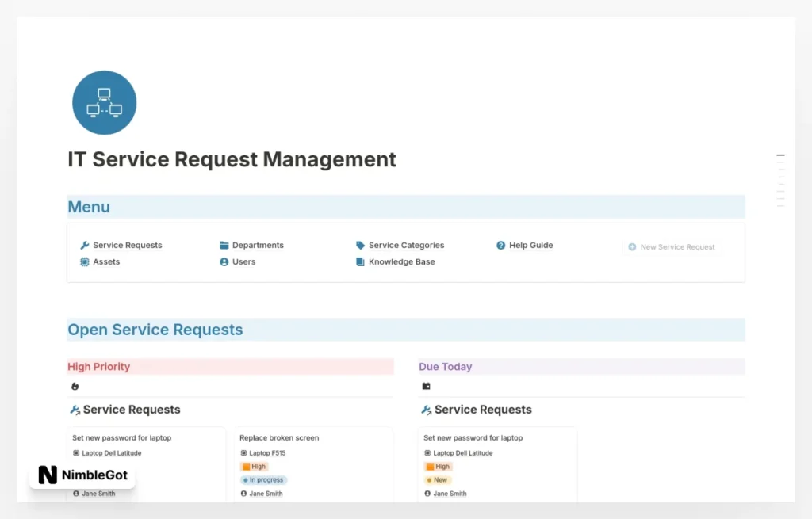Viewport: 812px width, 519px height.
Task: Click the New Service Request button
Action: tap(672, 246)
